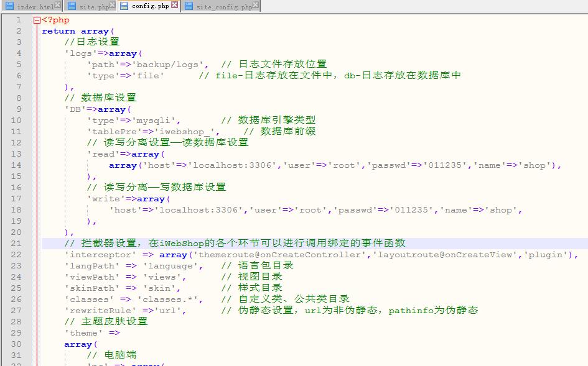This screenshot has width=588, height=366.
Task: Select the site_config.php tab
Action: [x=224, y=6]
